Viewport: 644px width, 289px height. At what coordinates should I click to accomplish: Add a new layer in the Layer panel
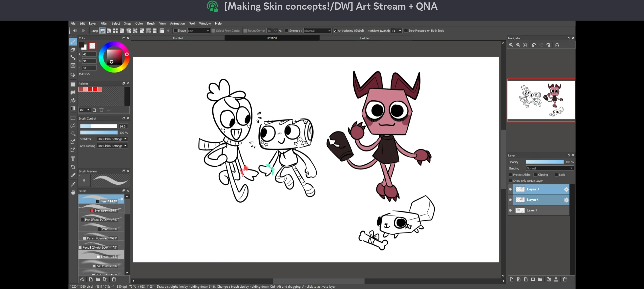(511, 279)
